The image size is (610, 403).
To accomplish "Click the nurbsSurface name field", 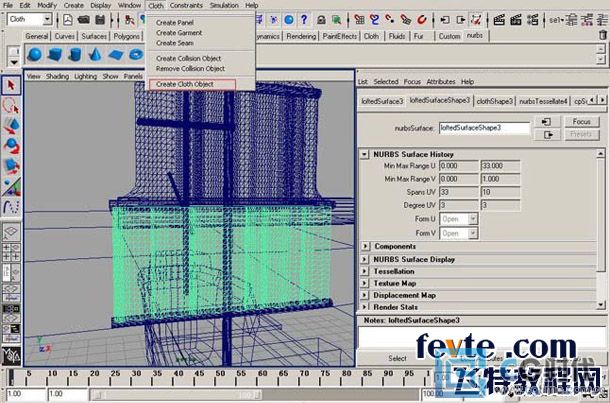I will pos(484,128).
